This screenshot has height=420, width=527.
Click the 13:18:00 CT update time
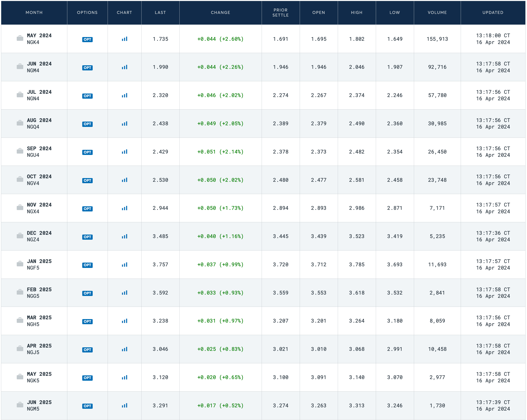click(493, 35)
